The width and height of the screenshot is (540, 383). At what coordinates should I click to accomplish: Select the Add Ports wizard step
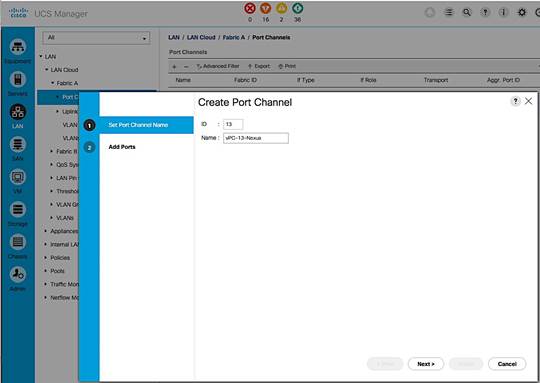coord(122,147)
